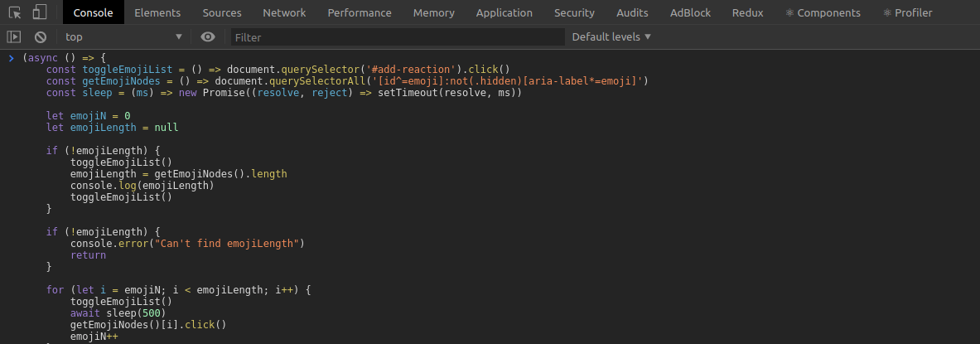980x344 pixels.
Task: Show the console sidebar panel
Action: point(14,37)
